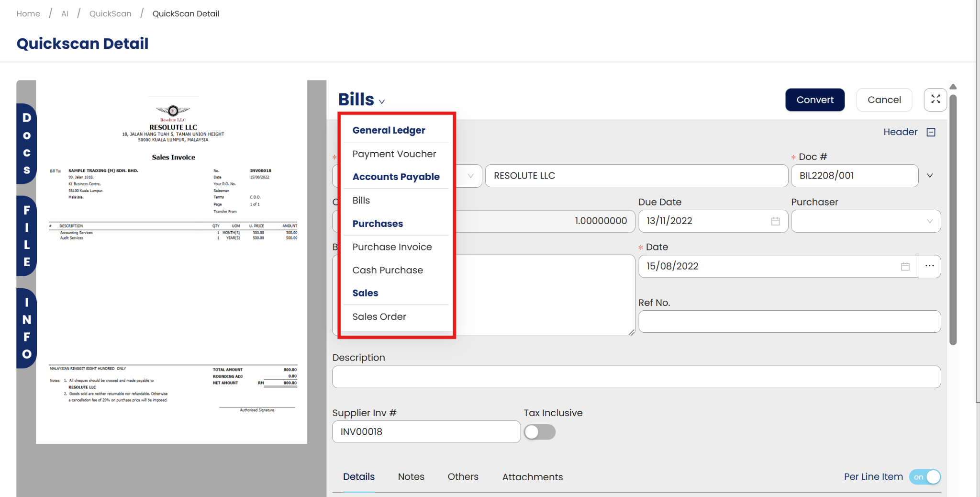This screenshot has height=497, width=980.
Task: Collapse the Header section icon
Action: [931, 132]
